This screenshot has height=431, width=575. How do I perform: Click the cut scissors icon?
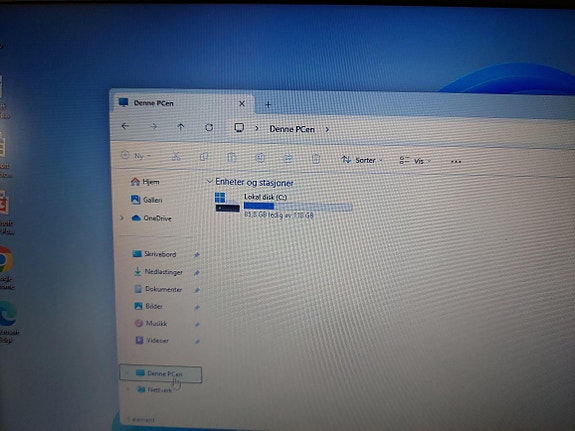tap(176, 157)
